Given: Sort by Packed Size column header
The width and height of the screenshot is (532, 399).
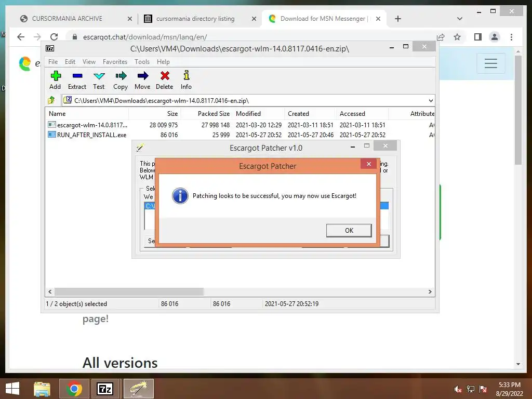Looking at the screenshot, I should [x=206, y=114].
